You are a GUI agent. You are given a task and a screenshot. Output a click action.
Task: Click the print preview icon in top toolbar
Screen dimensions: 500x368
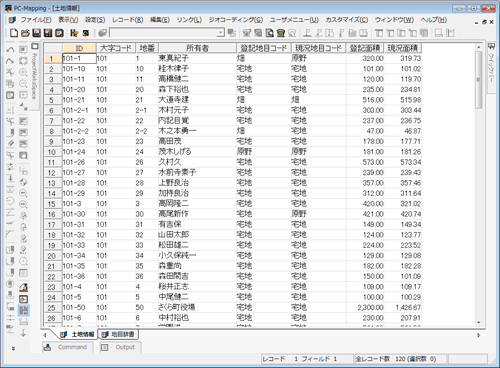coord(270,33)
